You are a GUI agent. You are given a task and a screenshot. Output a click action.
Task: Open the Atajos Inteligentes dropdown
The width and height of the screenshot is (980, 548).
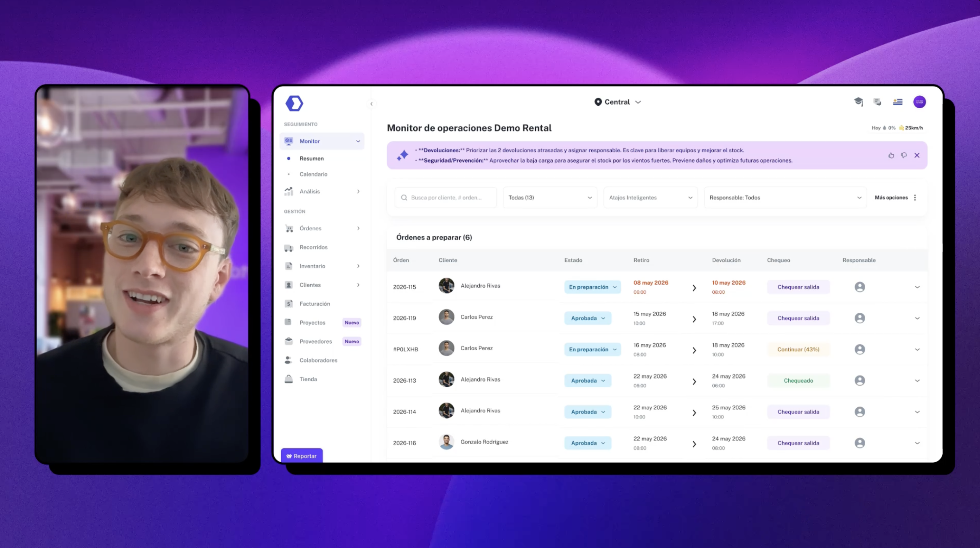click(x=650, y=197)
